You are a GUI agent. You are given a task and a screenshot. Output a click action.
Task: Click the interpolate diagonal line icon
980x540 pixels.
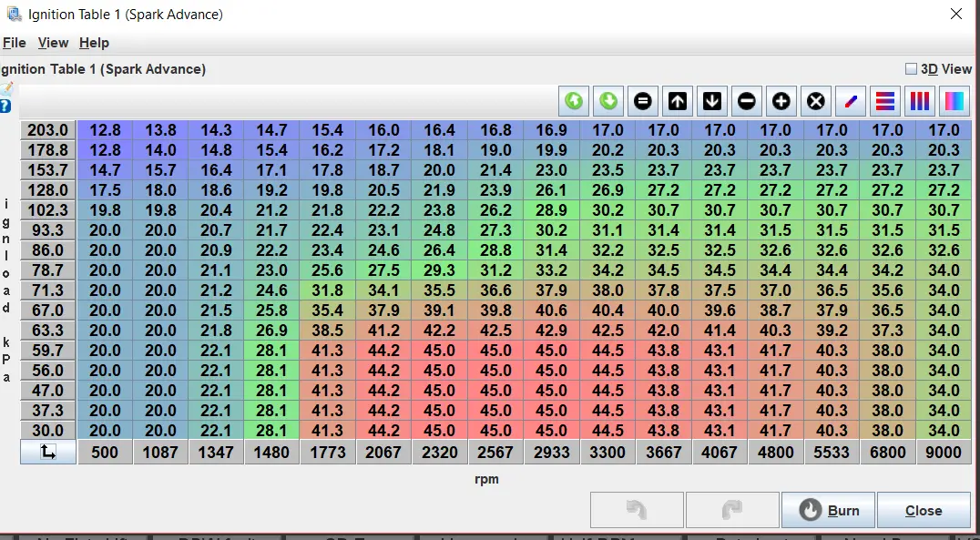pos(850,101)
